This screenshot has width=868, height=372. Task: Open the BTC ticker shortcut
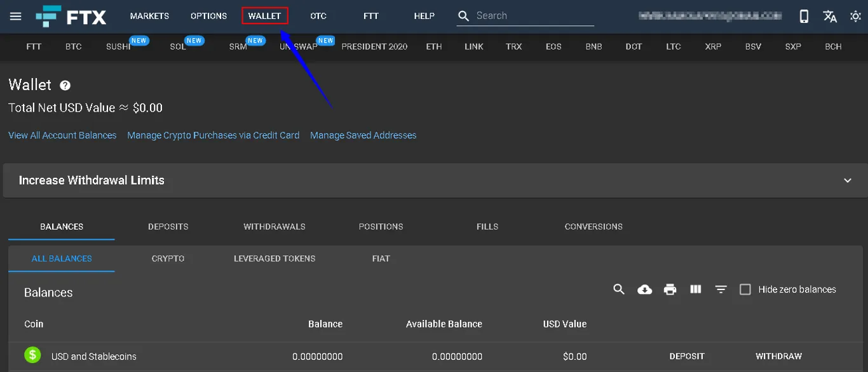(74, 46)
